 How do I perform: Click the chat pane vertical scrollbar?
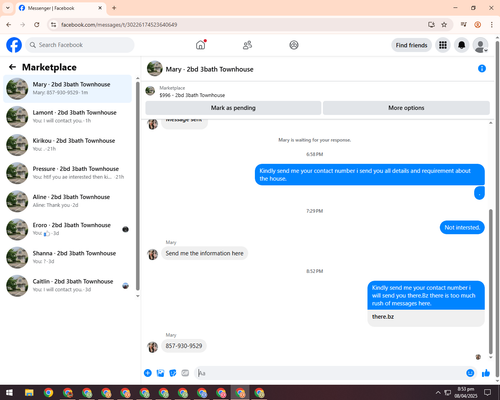[490, 282]
